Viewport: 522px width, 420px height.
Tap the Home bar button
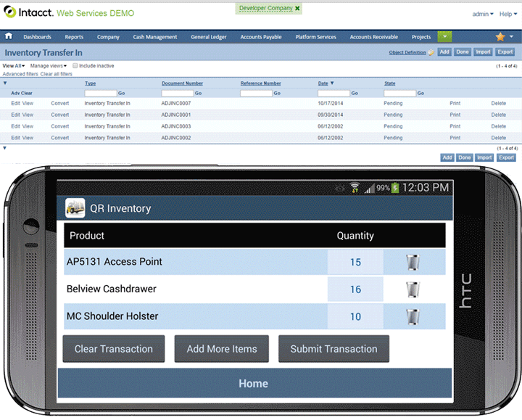click(254, 383)
